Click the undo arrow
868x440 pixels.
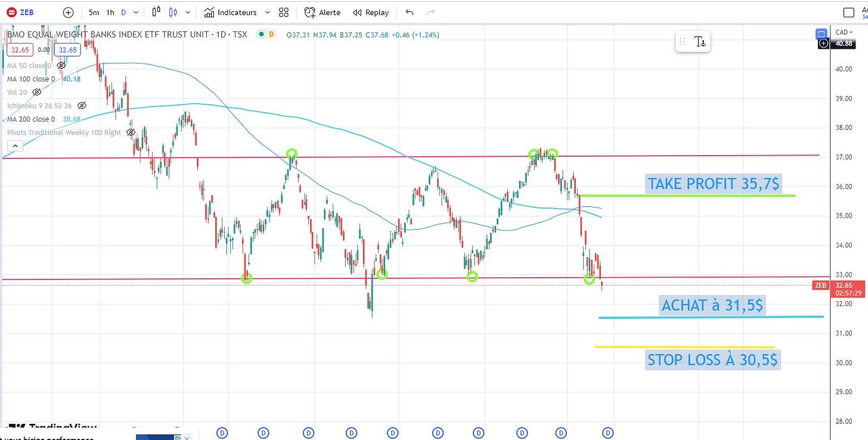(x=410, y=12)
